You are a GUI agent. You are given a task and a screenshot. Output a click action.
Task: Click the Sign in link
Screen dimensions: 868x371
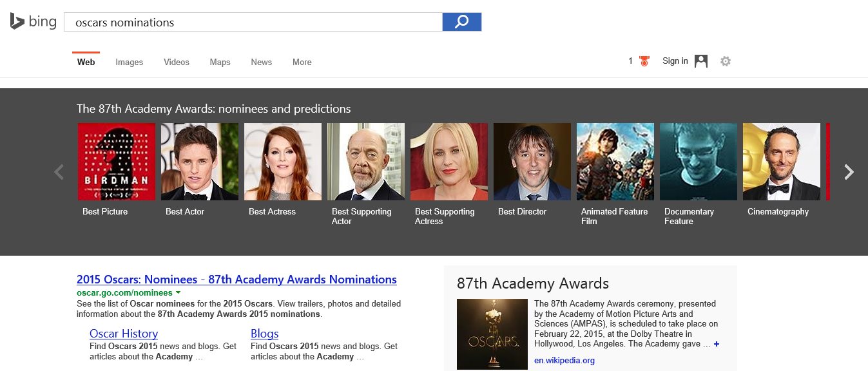(675, 61)
